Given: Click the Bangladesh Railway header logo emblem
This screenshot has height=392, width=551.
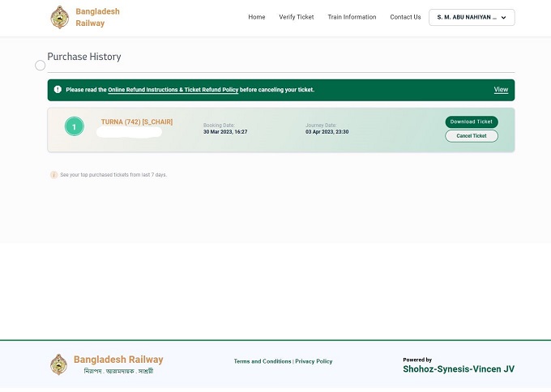Looking at the screenshot, I should 60,17.
